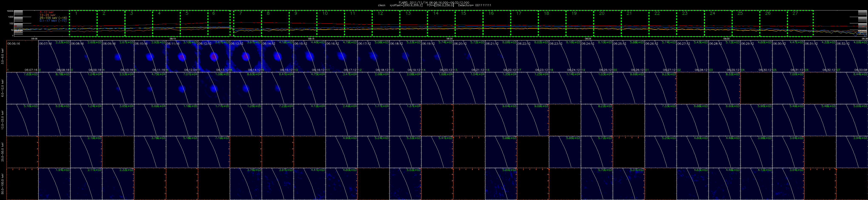Pick the 3–6 keV image starting 06:13:12
The width and height of the screenshot is (868, 200).
coord(246,56)
